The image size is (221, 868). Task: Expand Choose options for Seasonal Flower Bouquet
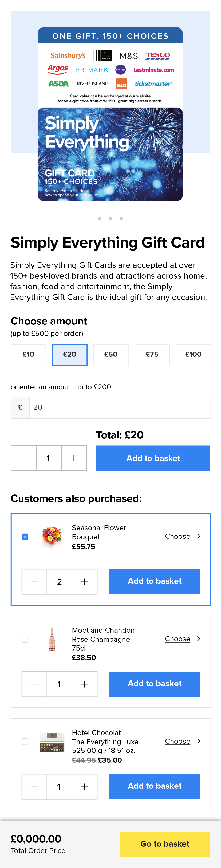coord(182,536)
